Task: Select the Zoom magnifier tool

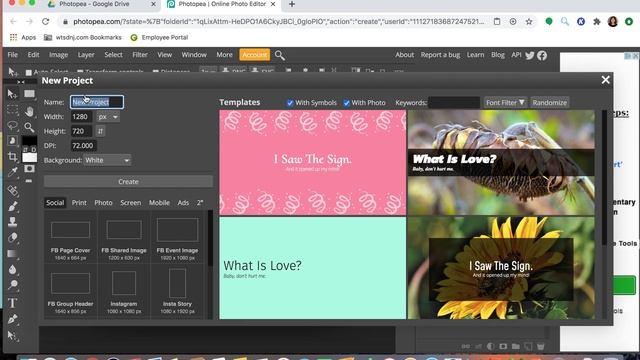Action: click(x=29, y=127)
